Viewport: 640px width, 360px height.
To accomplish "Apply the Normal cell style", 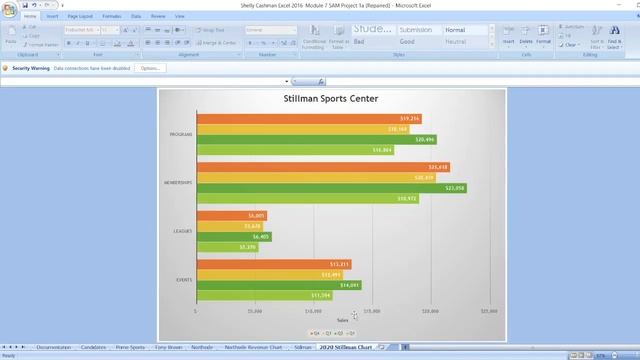I will coord(465,30).
